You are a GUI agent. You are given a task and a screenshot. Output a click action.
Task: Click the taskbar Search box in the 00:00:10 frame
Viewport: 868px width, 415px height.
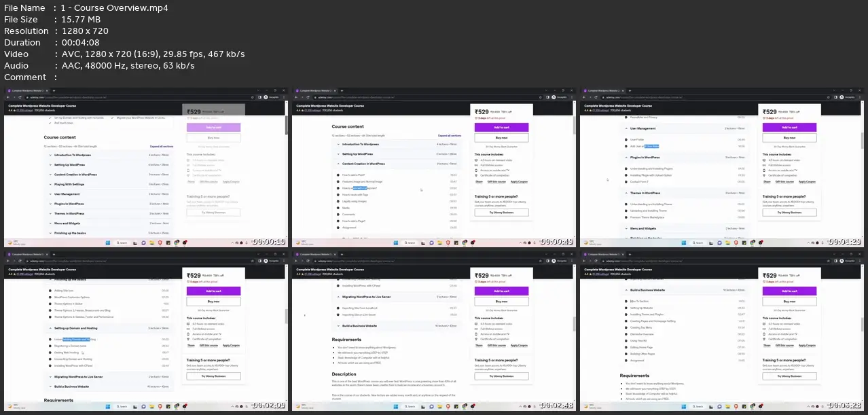point(123,242)
